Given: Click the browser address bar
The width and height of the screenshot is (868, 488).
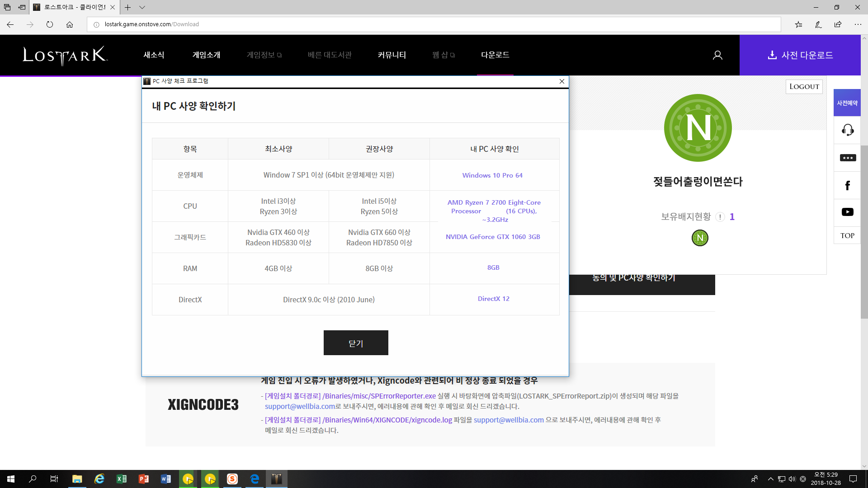Looking at the screenshot, I should click(x=434, y=24).
